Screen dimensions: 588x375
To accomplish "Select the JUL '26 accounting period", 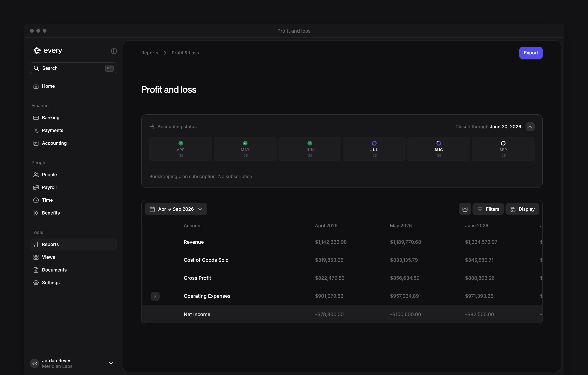I will click(374, 149).
